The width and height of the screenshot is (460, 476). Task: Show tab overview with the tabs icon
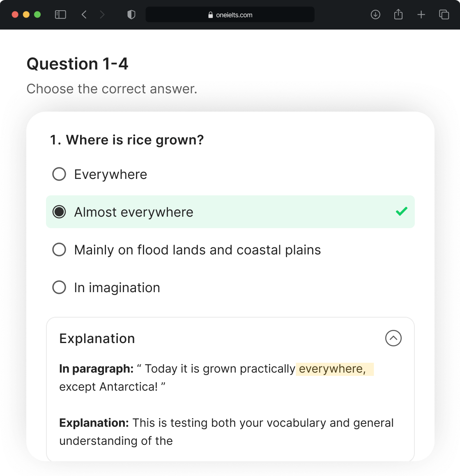click(444, 14)
